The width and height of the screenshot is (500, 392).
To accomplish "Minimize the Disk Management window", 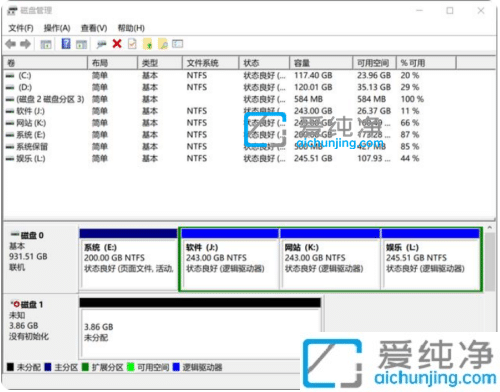I will coord(419,11).
